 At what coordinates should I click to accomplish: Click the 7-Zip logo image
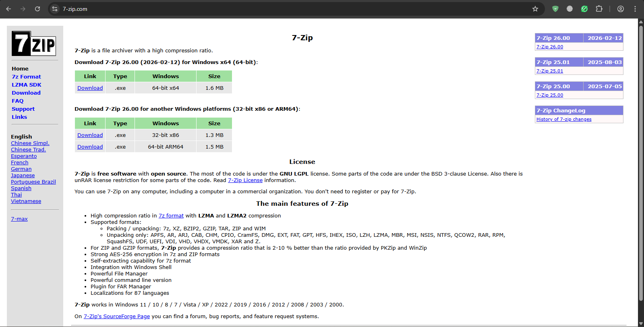(34, 43)
